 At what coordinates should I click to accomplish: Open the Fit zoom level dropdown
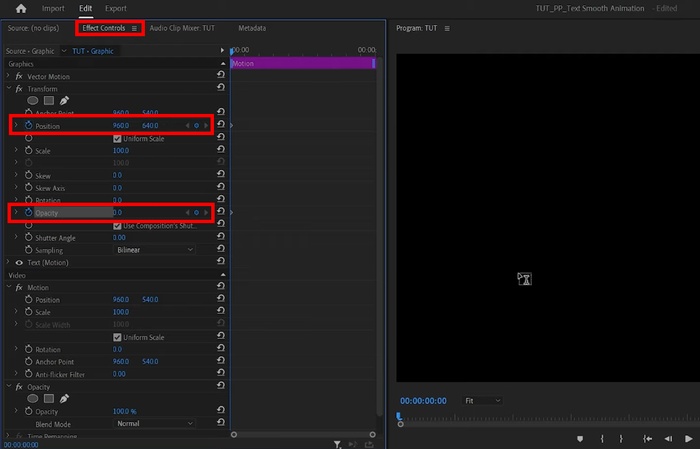[x=483, y=401]
